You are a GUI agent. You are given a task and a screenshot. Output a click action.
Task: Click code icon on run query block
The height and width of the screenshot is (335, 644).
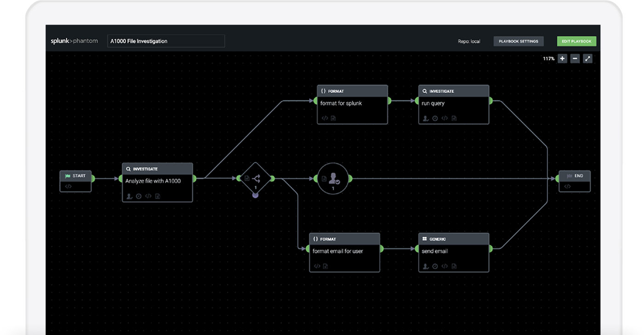(x=444, y=118)
